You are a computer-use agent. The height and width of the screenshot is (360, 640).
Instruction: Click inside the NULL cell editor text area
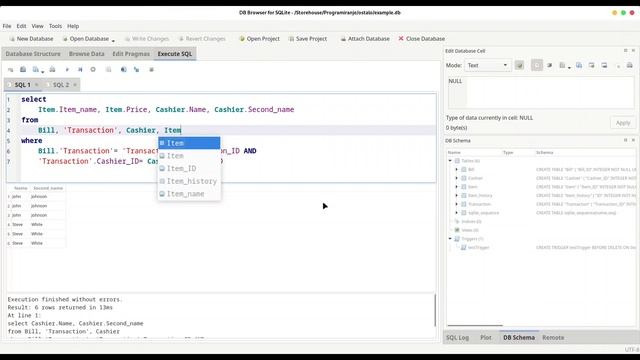[541, 92]
